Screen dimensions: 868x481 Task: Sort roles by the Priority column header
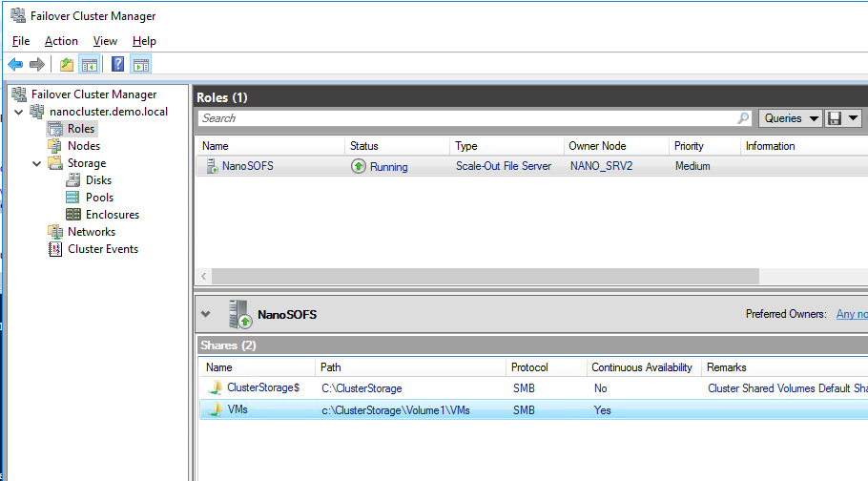click(x=704, y=146)
